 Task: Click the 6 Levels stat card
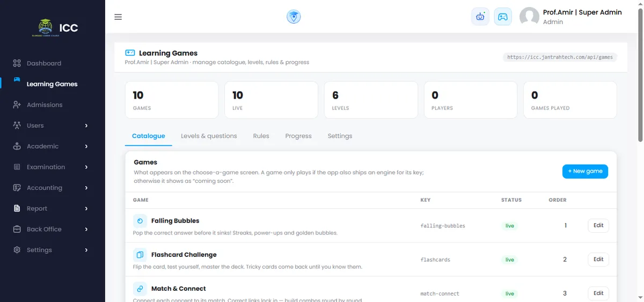371,100
